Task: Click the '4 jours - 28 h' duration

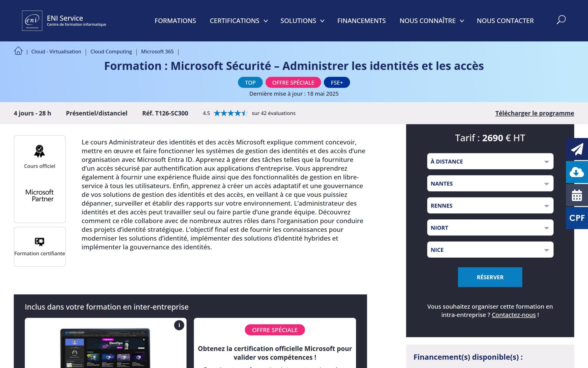Action: (x=32, y=113)
